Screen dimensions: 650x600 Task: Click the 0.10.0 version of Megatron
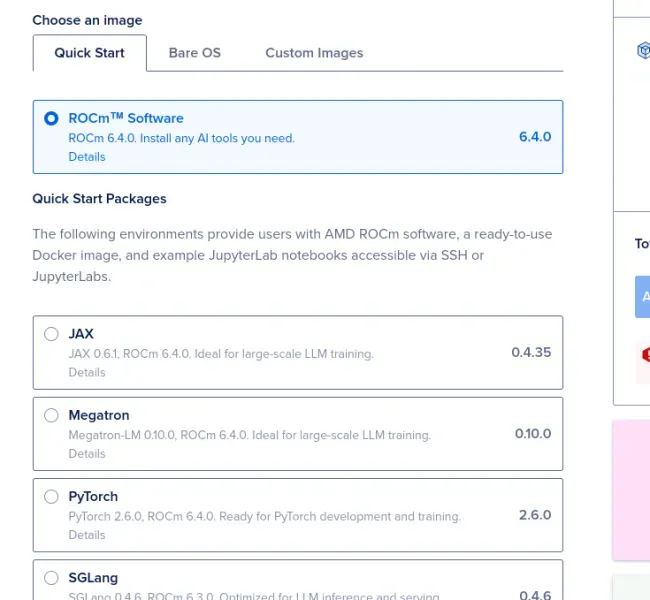pyautogui.click(x=533, y=434)
